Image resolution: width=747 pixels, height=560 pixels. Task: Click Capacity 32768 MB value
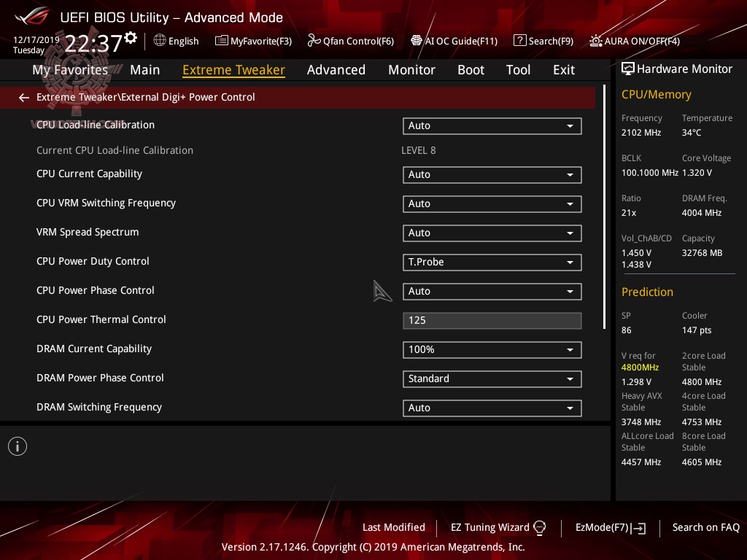tap(702, 253)
